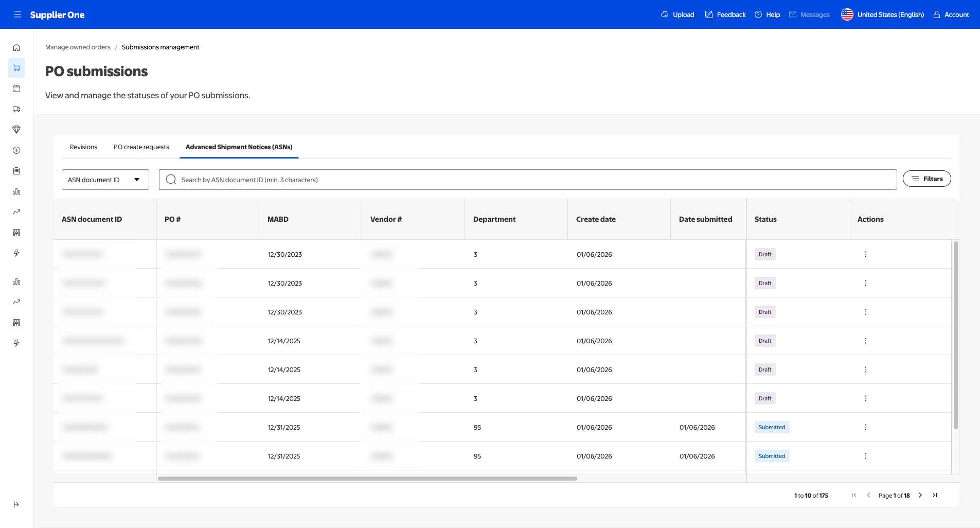Go to Home in the sidebar
The image size is (980, 528).
(16, 47)
